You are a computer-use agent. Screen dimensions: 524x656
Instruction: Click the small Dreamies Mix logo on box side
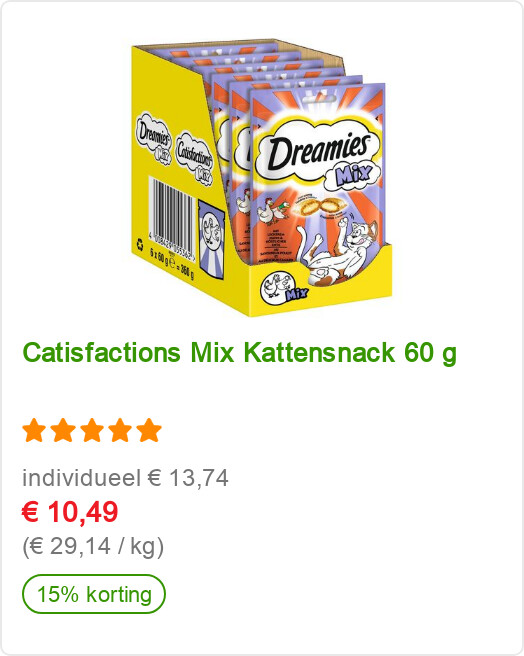pyautogui.click(x=154, y=138)
